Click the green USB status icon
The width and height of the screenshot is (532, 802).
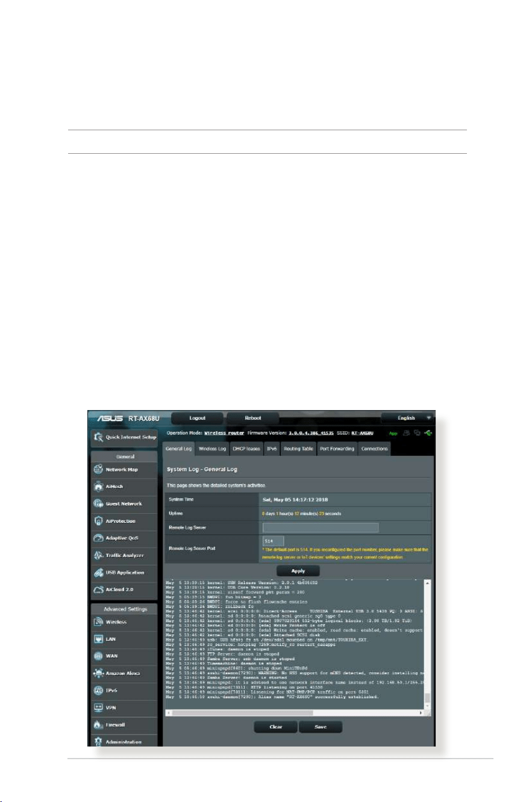[428, 432]
